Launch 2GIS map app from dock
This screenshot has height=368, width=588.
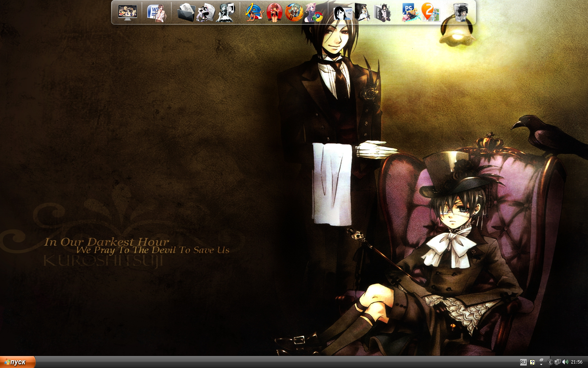(x=430, y=12)
